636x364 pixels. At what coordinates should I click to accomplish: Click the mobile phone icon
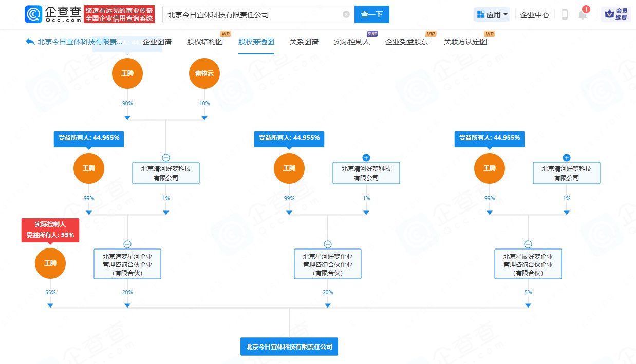(564, 15)
